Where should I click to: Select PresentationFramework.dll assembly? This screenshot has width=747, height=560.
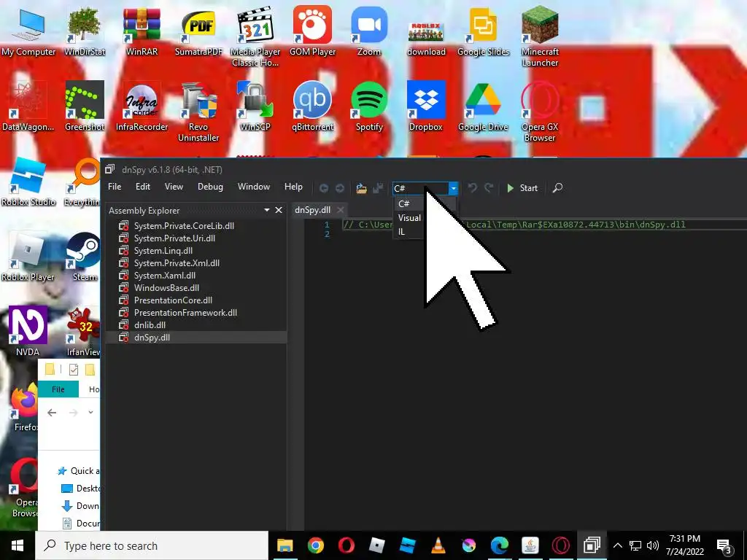click(185, 312)
